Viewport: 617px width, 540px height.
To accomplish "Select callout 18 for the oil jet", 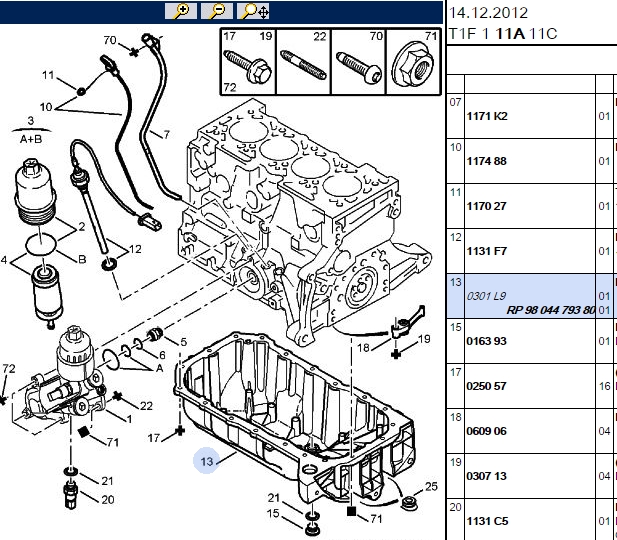I will (x=364, y=348).
